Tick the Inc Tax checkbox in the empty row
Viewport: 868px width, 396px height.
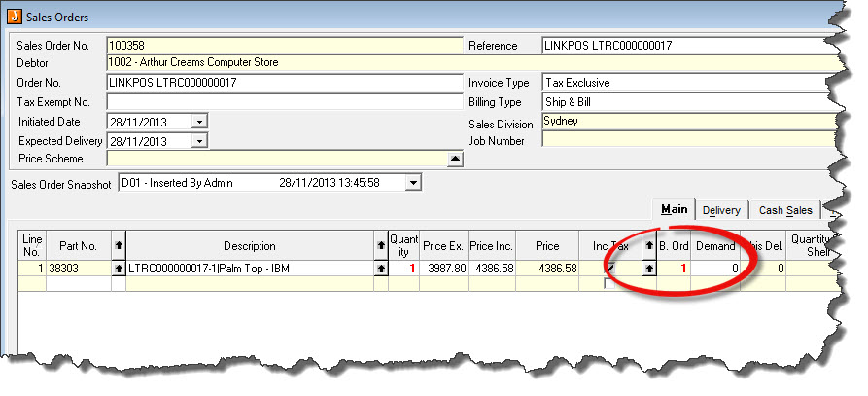pyautogui.click(x=608, y=283)
